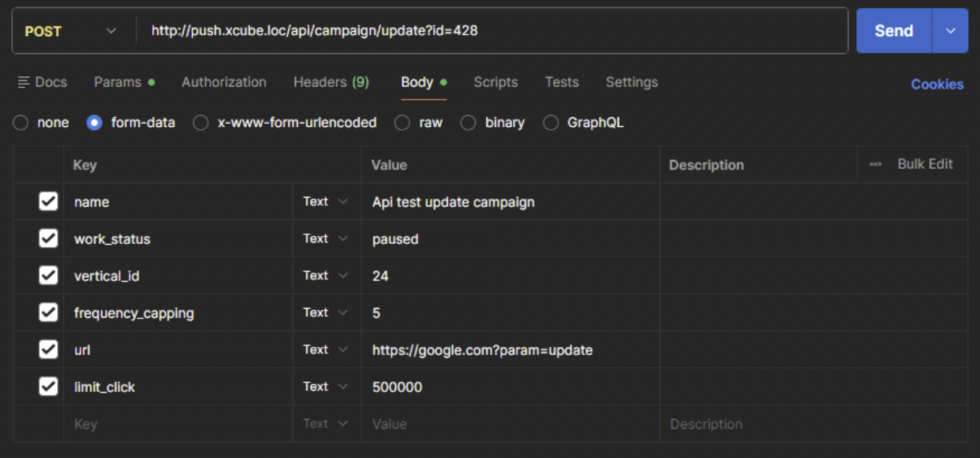Open the Authorization tab
Image resolution: width=980 pixels, height=458 pixels.
point(224,83)
